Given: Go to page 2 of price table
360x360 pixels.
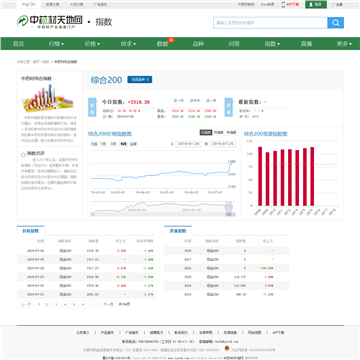Looking at the screenshot, I should pyautogui.click(x=47, y=304).
